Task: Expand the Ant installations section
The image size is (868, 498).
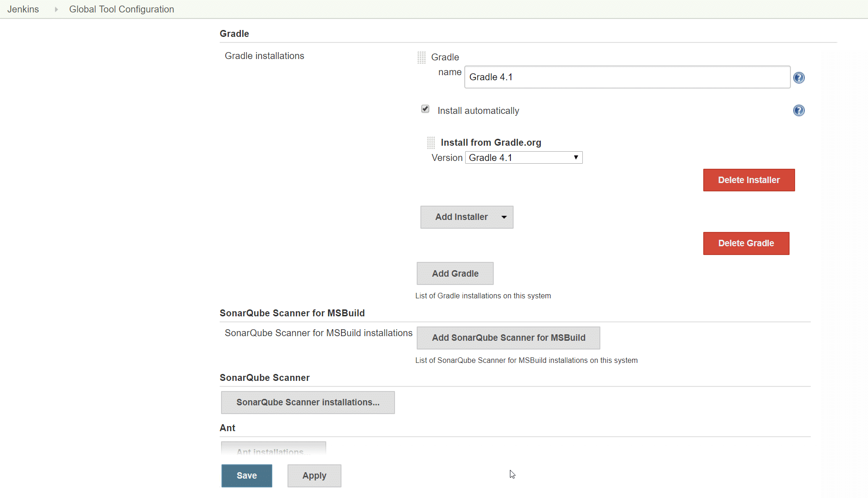Action: [x=273, y=449]
